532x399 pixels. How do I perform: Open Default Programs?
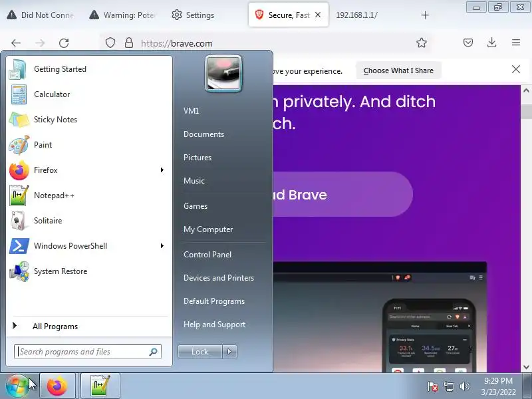click(x=214, y=302)
